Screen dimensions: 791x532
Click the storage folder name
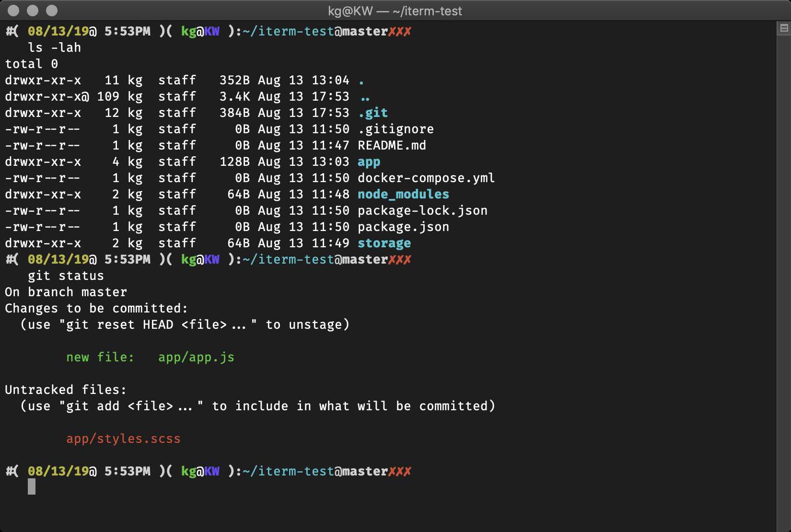point(384,243)
